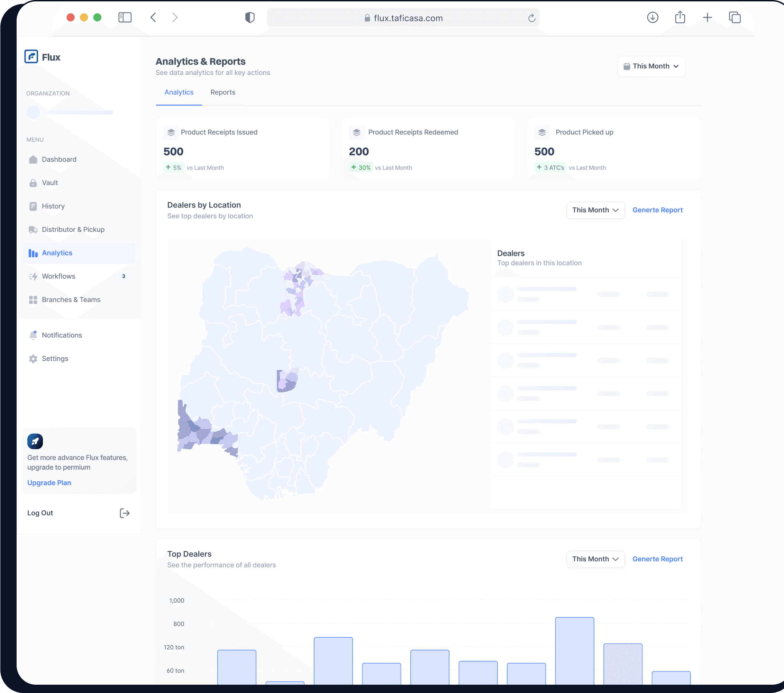Viewport: 784px width, 693px height.
Task: Click Generte Report for Dealers by Location
Action: tap(657, 210)
